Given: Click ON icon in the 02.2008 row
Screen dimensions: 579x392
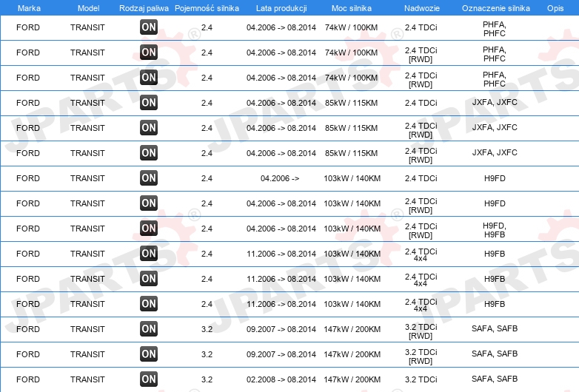Looking at the screenshot, I should point(149,379).
